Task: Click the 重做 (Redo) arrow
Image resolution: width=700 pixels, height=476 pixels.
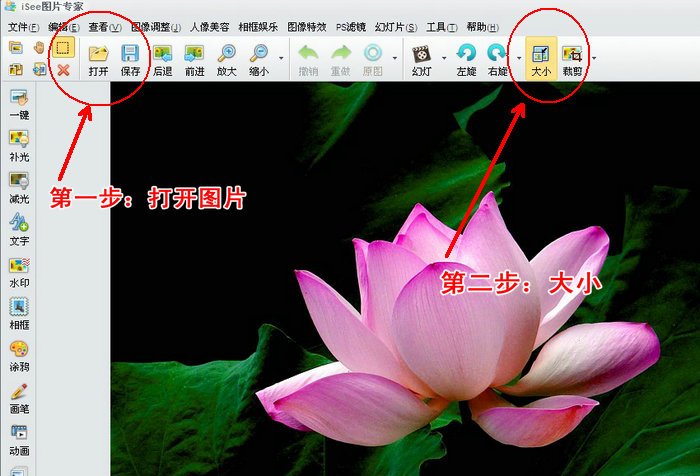Action: point(341,54)
